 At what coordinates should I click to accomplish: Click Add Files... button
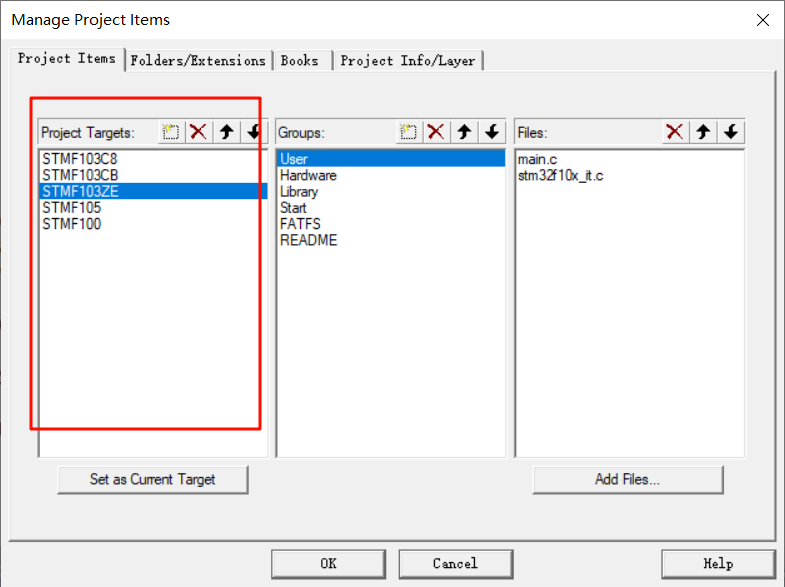[628, 479]
